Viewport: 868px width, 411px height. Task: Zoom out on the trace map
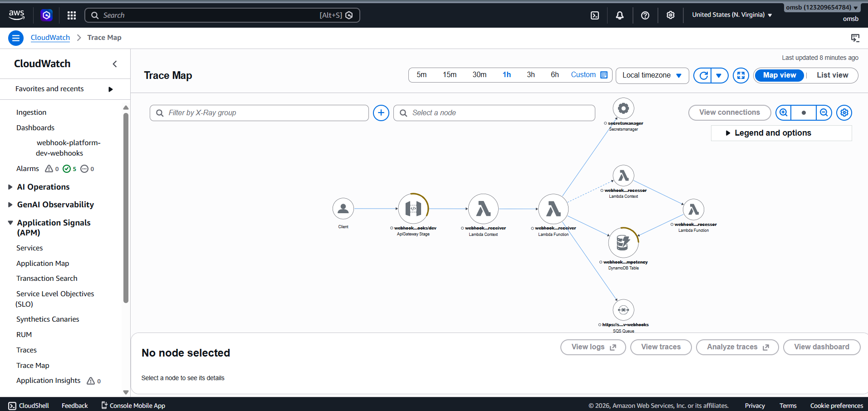[824, 113]
